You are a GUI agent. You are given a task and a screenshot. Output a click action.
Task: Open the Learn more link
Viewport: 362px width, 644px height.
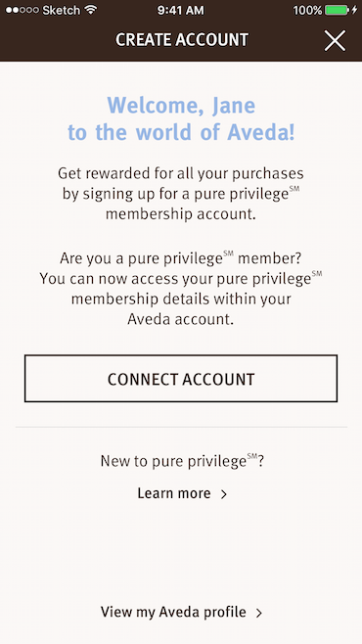[174, 493]
